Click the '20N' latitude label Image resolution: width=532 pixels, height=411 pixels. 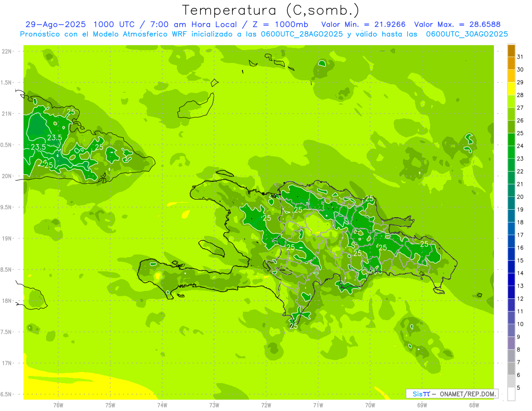7,176
